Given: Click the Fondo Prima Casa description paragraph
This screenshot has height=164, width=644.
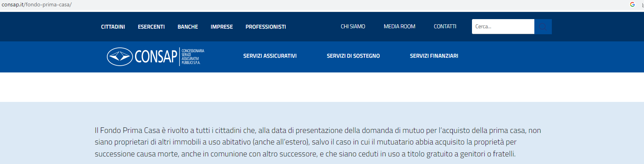Looking at the screenshot, I should [x=318, y=142].
